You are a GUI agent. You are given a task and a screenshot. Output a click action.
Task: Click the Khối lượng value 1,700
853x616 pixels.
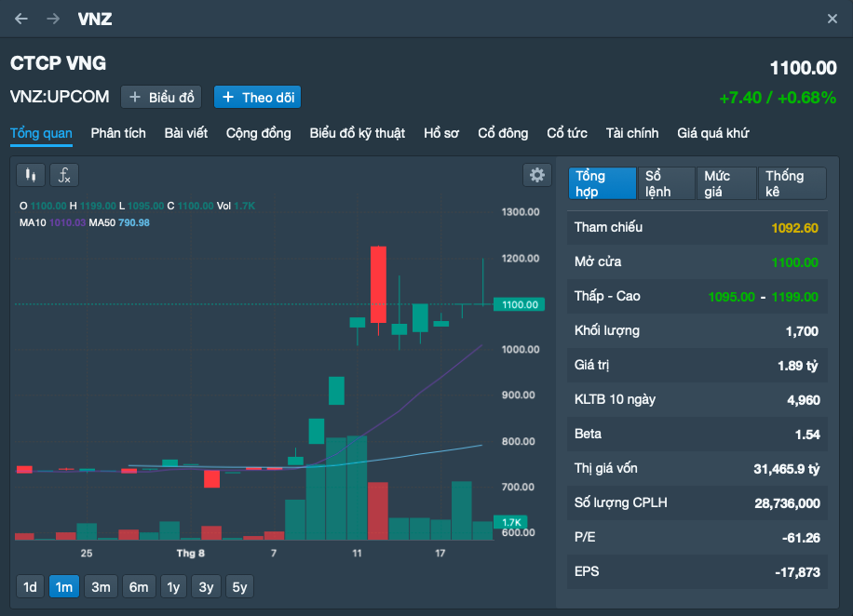[802, 331]
